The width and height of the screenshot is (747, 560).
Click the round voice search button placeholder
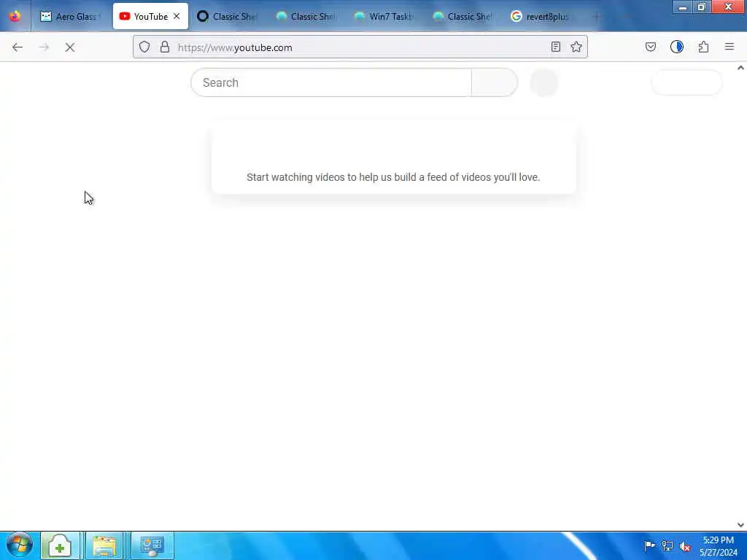(x=544, y=82)
